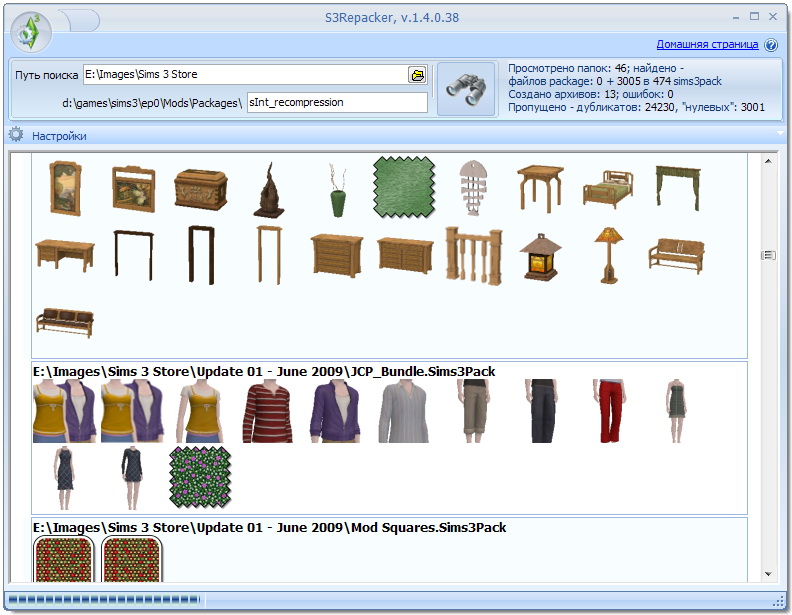Image resolution: width=792 pixels, height=615 pixels.
Task: Click the search path input field
Action: (x=245, y=75)
